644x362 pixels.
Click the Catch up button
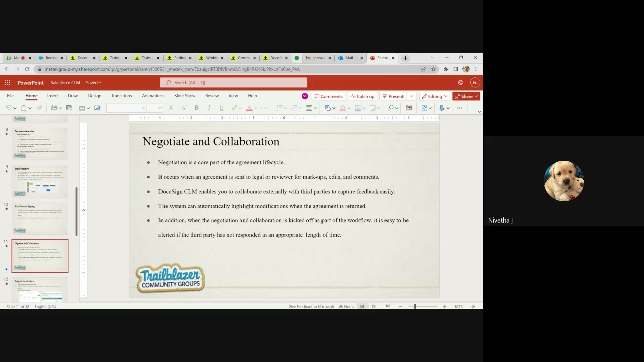(x=362, y=96)
